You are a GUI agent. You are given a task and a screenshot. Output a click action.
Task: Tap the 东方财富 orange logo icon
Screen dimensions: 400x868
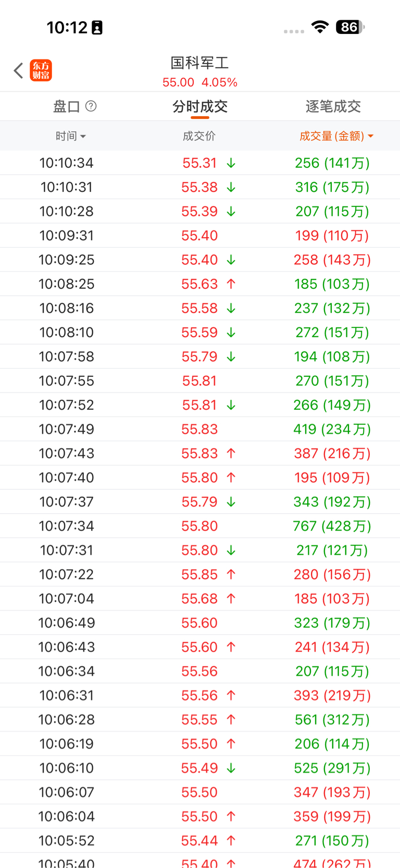click(x=41, y=70)
